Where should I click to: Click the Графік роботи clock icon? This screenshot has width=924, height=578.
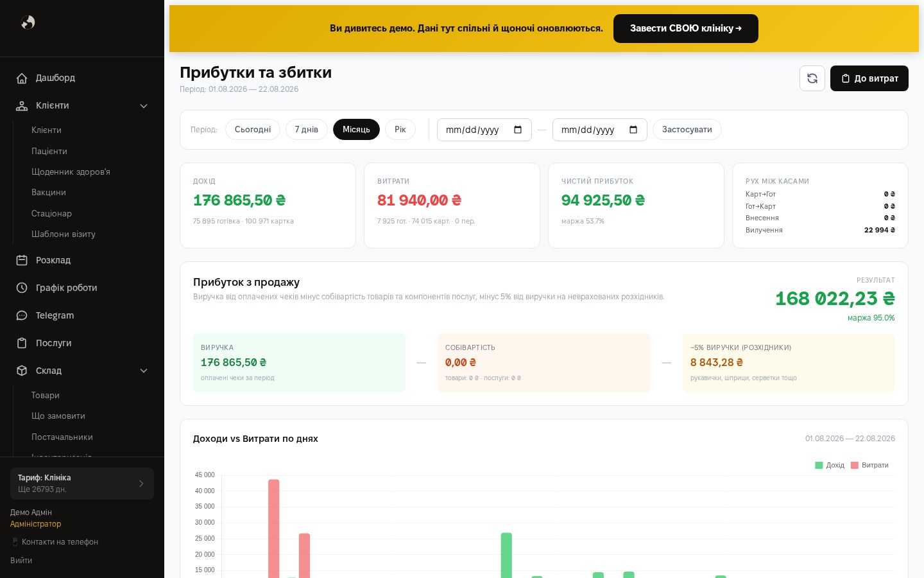(x=22, y=288)
